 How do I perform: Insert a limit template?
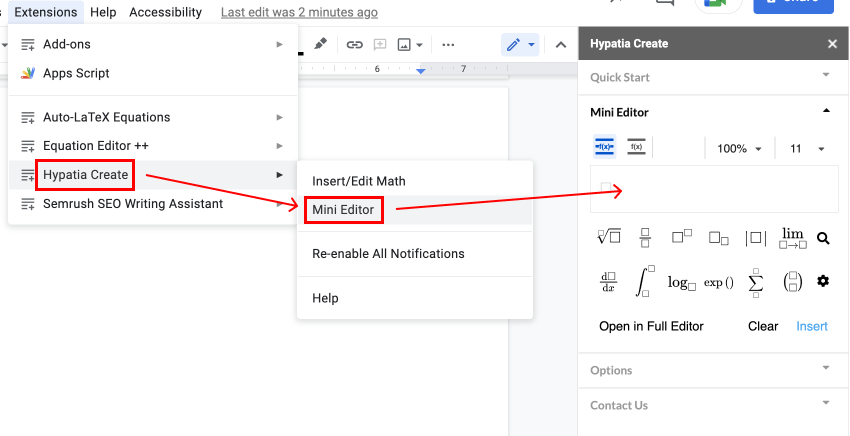coord(793,238)
